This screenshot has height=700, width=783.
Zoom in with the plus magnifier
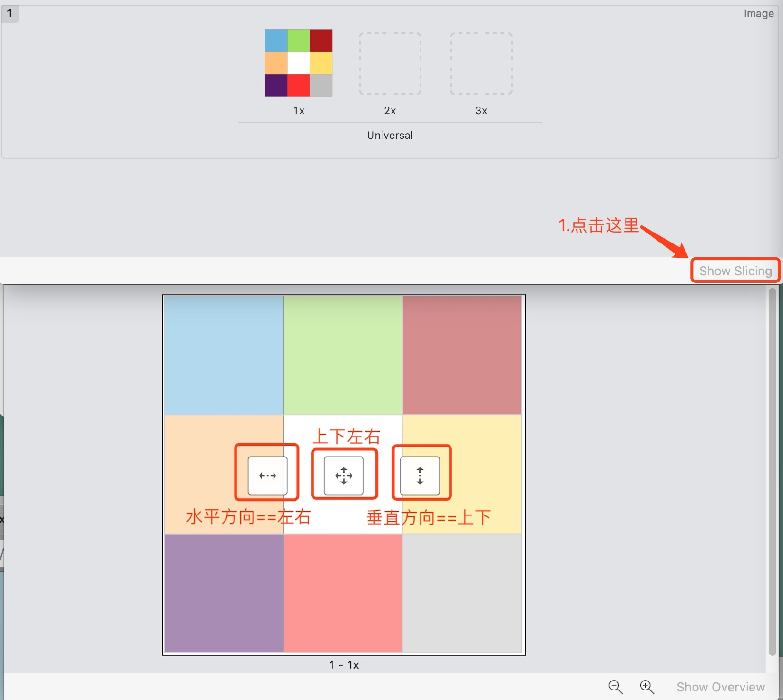[647, 687]
